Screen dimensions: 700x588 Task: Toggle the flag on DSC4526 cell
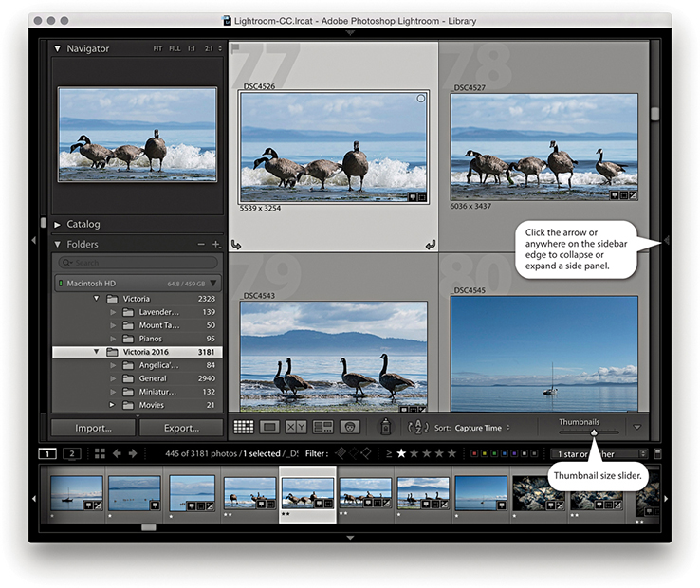pyautogui.click(x=235, y=49)
